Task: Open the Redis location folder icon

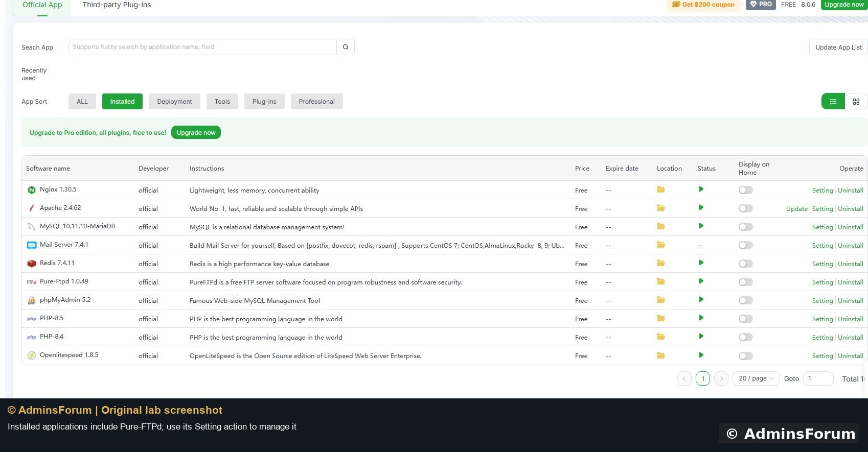Action: coord(660,263)
